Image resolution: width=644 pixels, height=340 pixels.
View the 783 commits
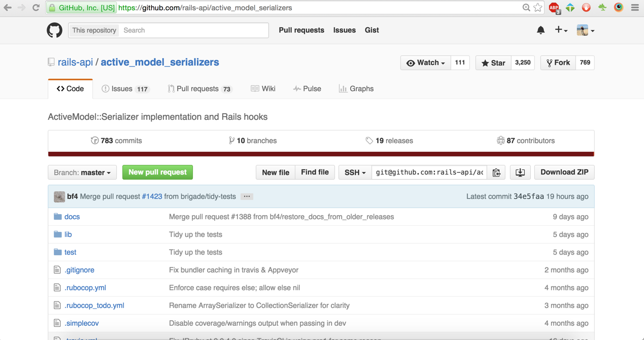pyautogui.click(x=116, y=141)
